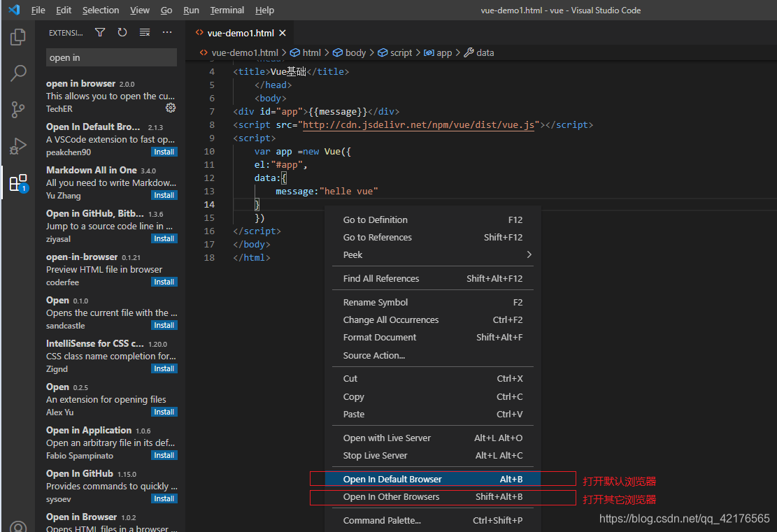Open the Go menu
The image size is (777, 532).
166,10
